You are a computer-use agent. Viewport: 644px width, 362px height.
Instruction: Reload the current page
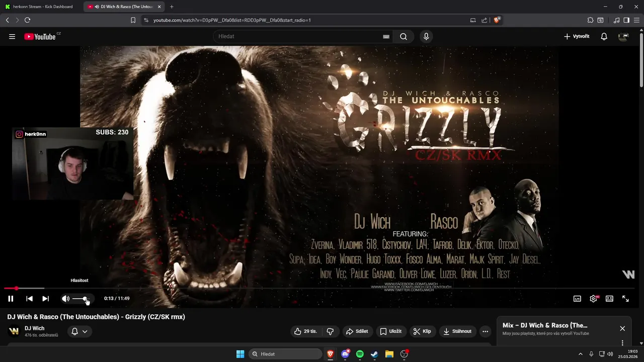pos(28,20)
